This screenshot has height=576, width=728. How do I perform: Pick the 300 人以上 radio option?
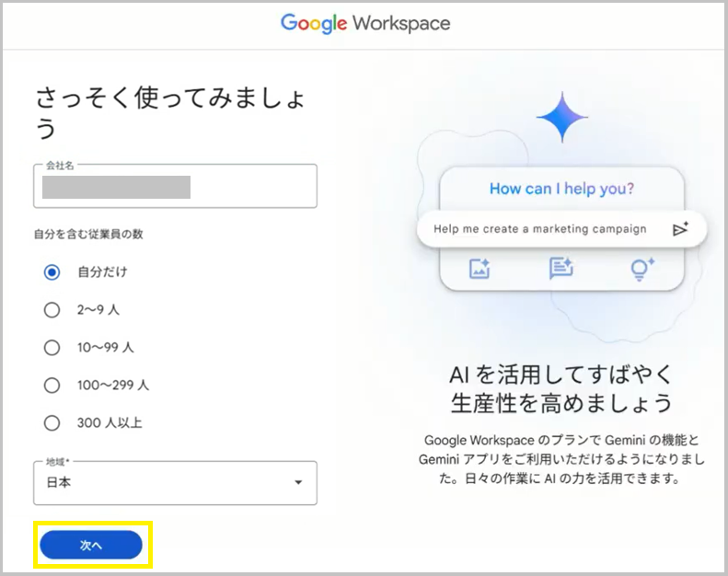coord(52,423)
